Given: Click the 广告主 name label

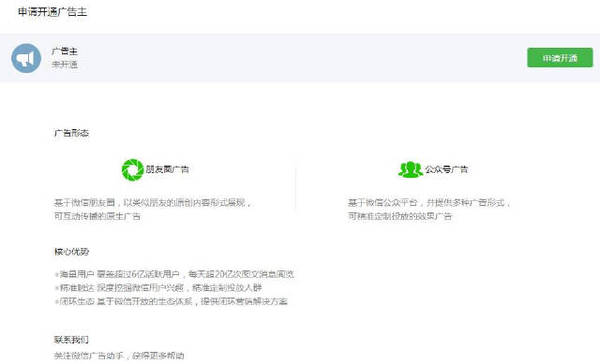Looking at the screenshot, I should tap(65, 51).
